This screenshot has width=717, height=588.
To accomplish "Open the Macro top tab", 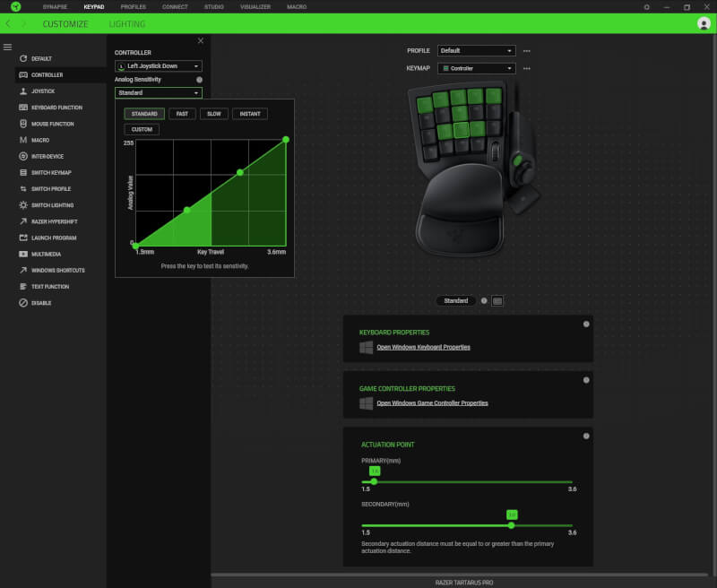I will point(297,7).
